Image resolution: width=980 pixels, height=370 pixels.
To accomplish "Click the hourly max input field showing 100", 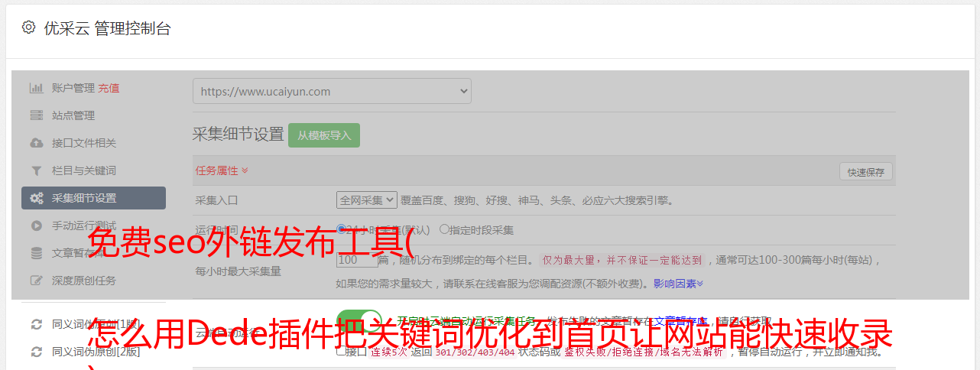I will 357,259.
